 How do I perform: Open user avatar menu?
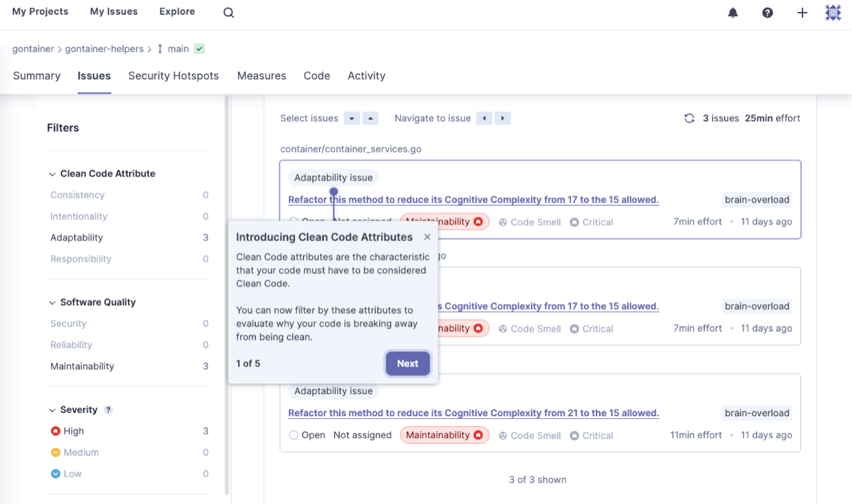click(833, 13)
